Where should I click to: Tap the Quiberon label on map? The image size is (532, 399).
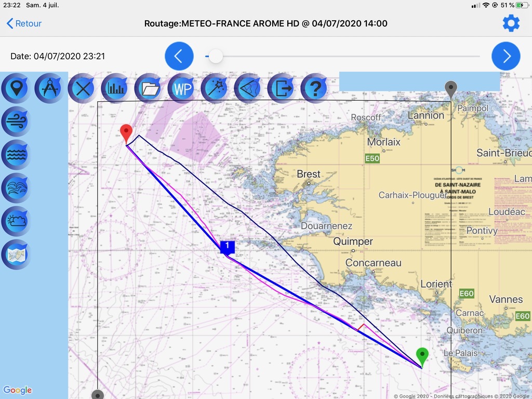click(x=464, y=330)
